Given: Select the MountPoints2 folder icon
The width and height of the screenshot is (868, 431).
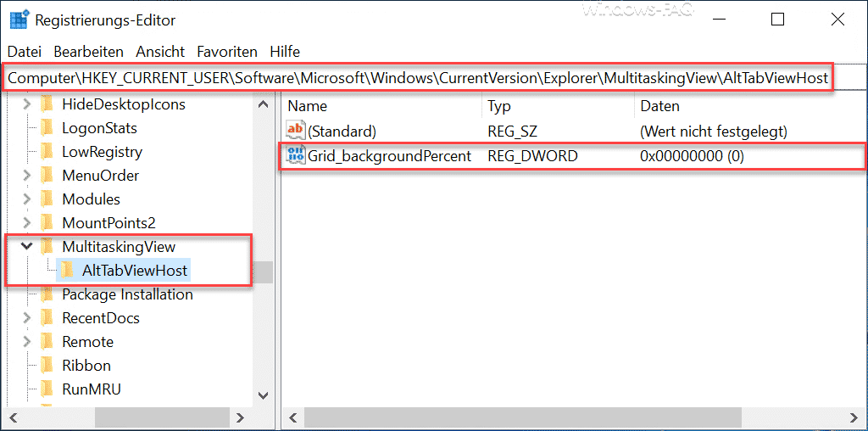Looking at the screenshot, I should point(47,223).
